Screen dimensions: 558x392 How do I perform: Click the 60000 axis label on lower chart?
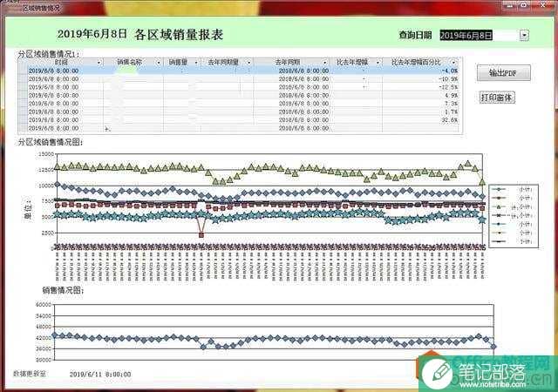44,305
